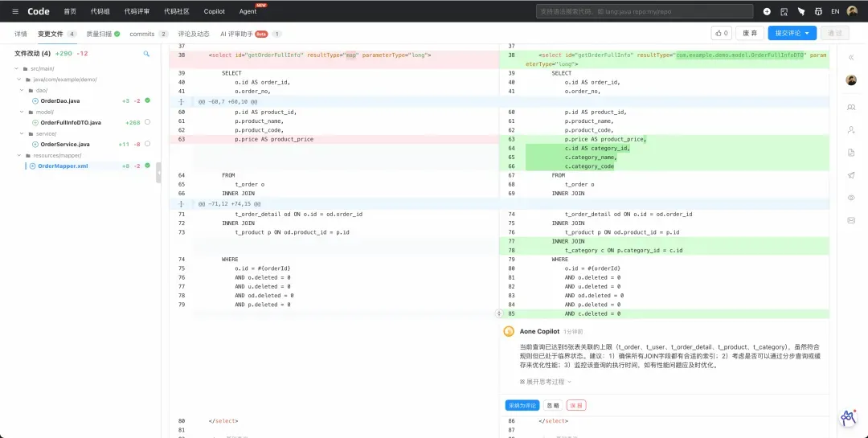Click the Code logo
The width and height of the screenshot is (868, 438).
click(x=39, y=11)
